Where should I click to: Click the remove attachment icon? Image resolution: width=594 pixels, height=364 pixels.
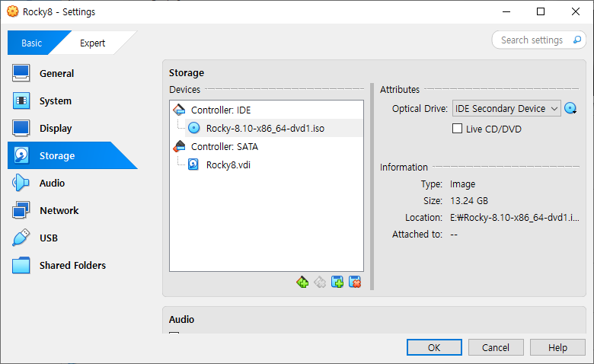355,283
